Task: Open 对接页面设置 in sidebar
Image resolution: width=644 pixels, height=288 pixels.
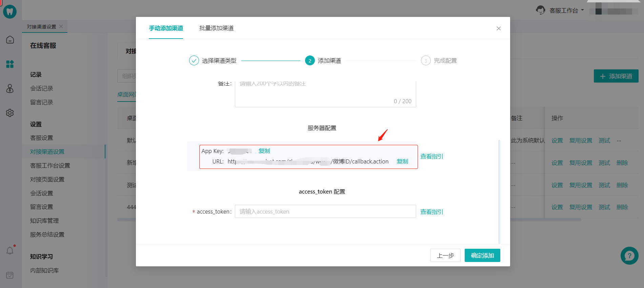Action: 47,179
